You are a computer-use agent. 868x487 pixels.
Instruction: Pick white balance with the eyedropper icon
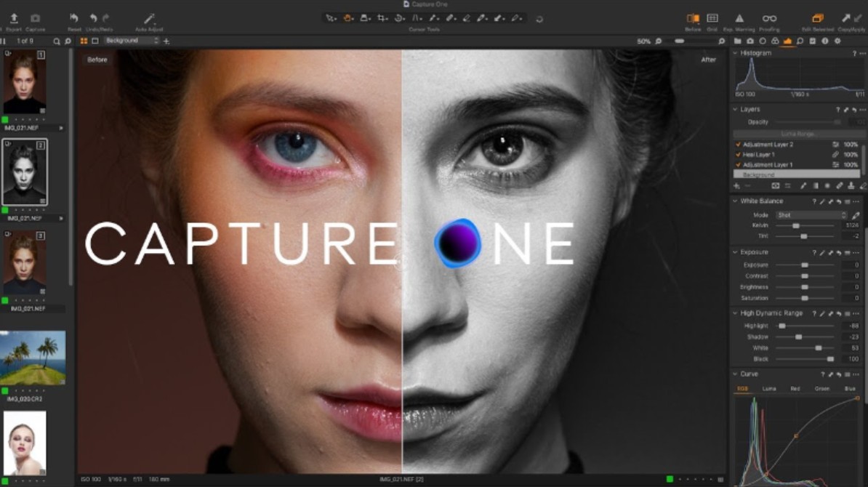(x=856, y=215)
